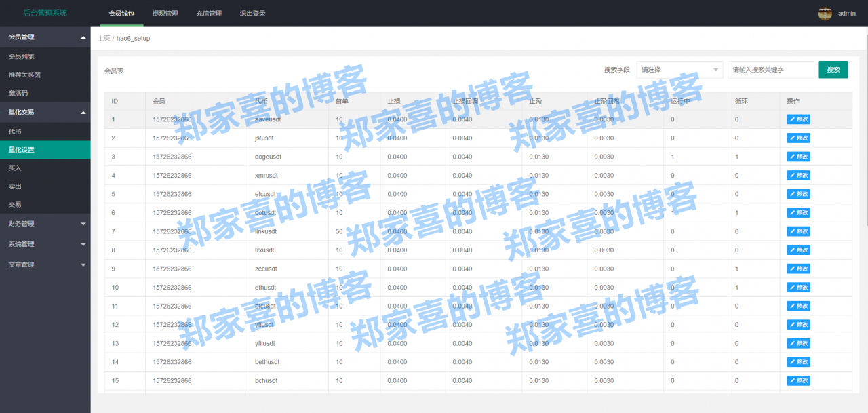Click 修改 for the trxusdt row
868x413 pixels.
pos(798,250)
